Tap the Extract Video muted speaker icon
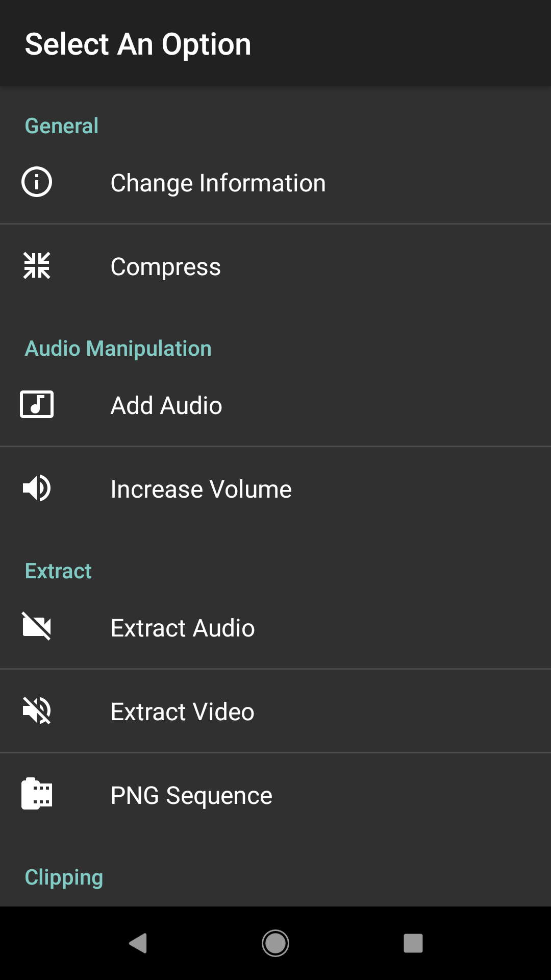The width and height of the screenshot is (551, 980). 37,710
